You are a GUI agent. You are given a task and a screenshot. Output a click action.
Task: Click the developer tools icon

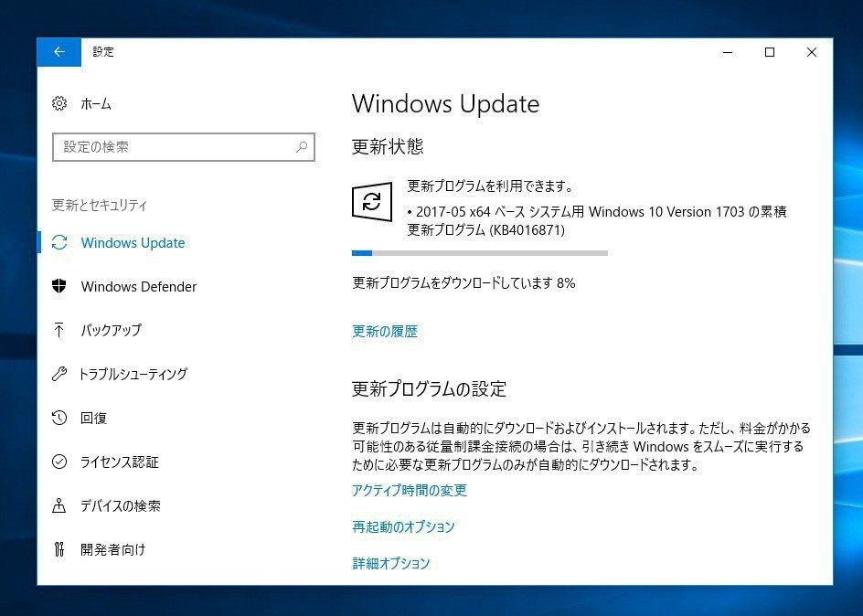tap(59, 549)
